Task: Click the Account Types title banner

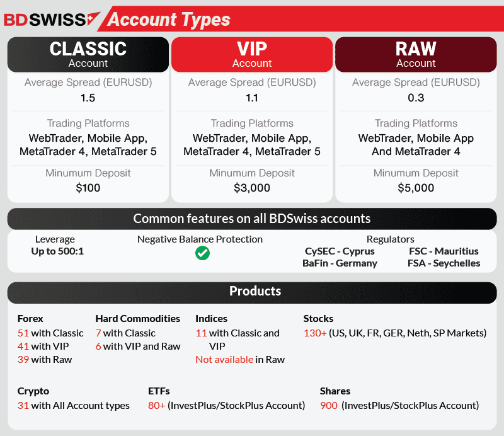Action: click(301, 19)
